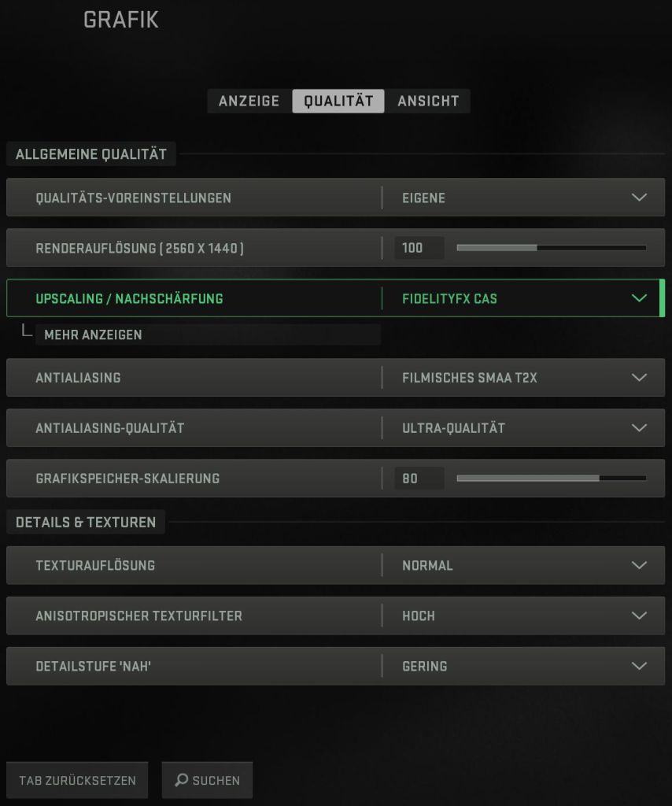Expand the Antialiasing dropdown chevron
672x806 pixels.
[639, 377]
